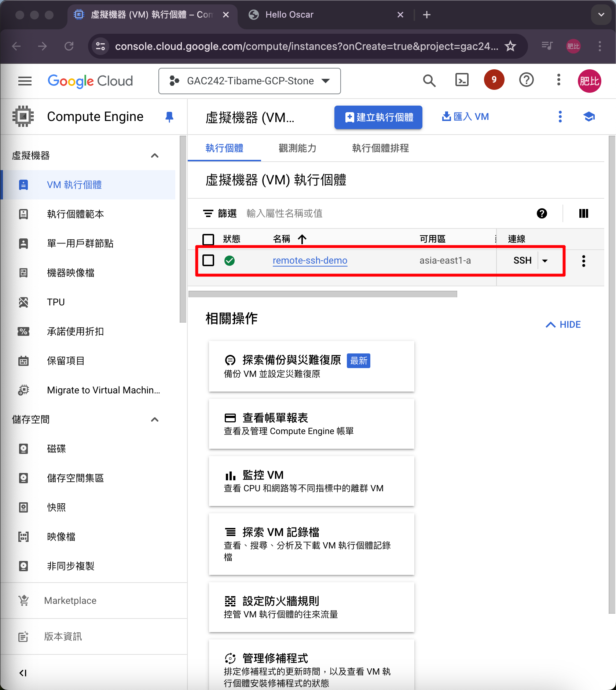This screenshot has width=616, height=690.
Task: Open the column display options icon
Action: [x=583, y=213]
